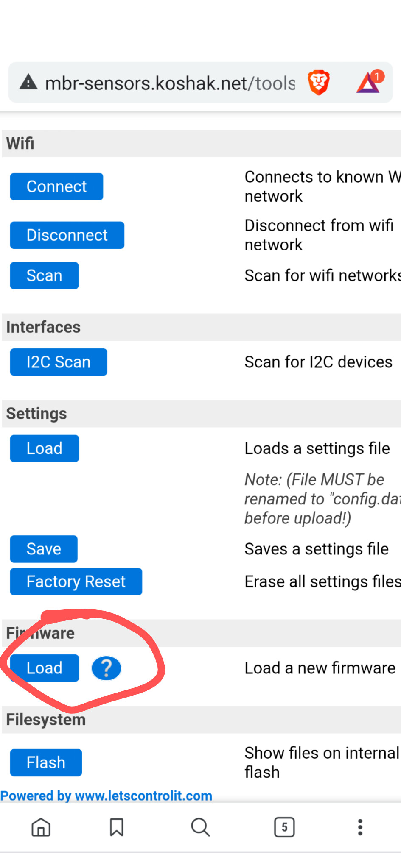Image resolution: width=401 pixels, height=868 pixels.
Task: Load a settings file
Action: click(45, 448)
